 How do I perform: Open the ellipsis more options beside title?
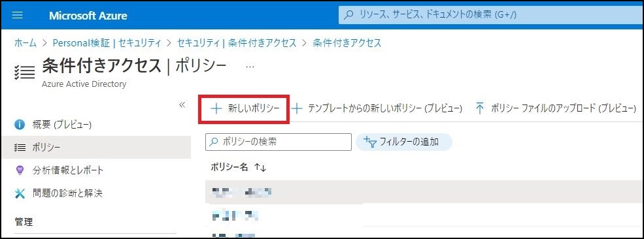[250, 67]
